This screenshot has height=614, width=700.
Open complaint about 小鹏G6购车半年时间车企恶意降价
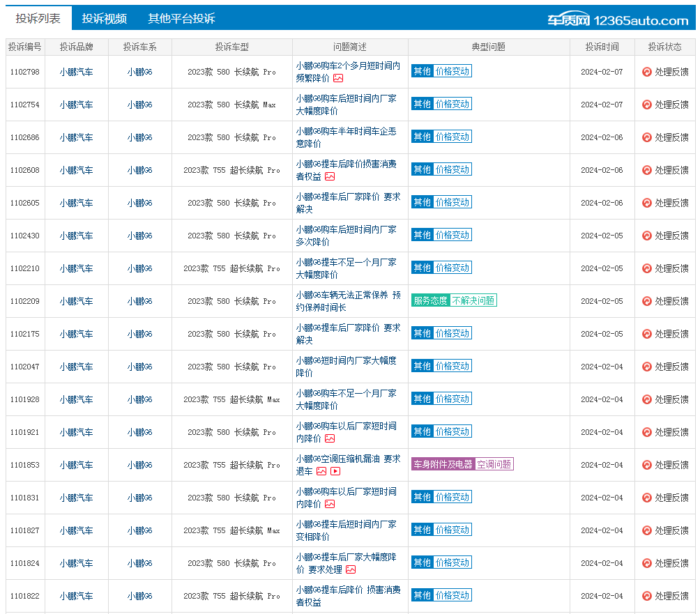pyautogui.click(x=346, y=137)
